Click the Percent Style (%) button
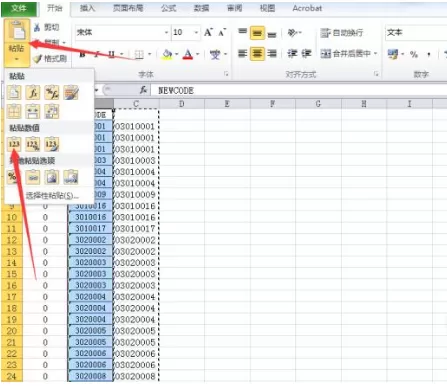447x386 pixels. point(414,54)
